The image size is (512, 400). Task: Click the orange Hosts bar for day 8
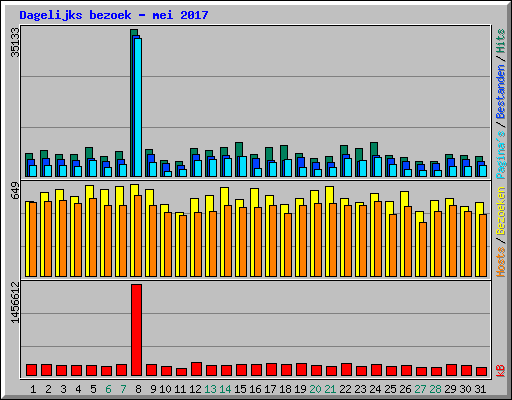click(138, 236)
